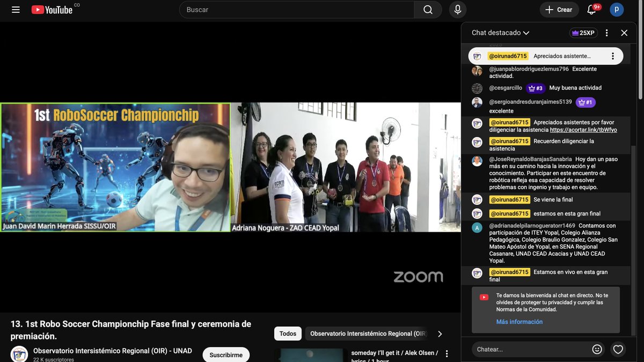Open the channel avatar of OIR UNAD

(x=19, y=354)
